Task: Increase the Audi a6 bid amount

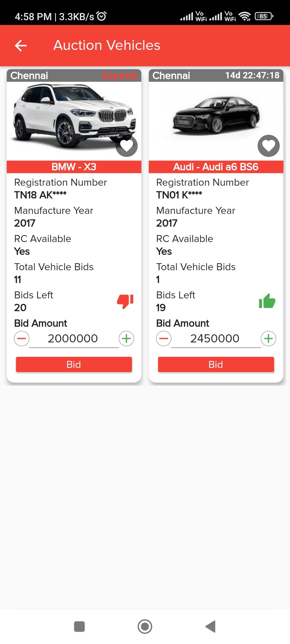Action: coord(269,339)
